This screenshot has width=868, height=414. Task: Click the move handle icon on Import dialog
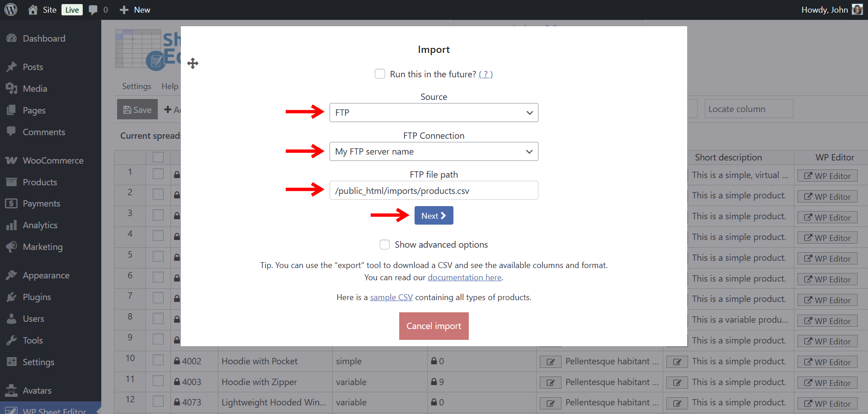(x=193, y=63)
